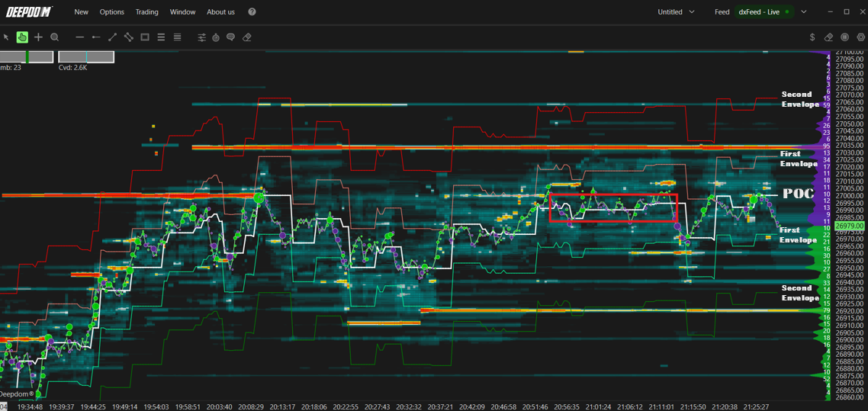Click the large green trade bubble near 20:08:29
The height and width of the screenshot is (411, 868).
click(x=258, y=197)
